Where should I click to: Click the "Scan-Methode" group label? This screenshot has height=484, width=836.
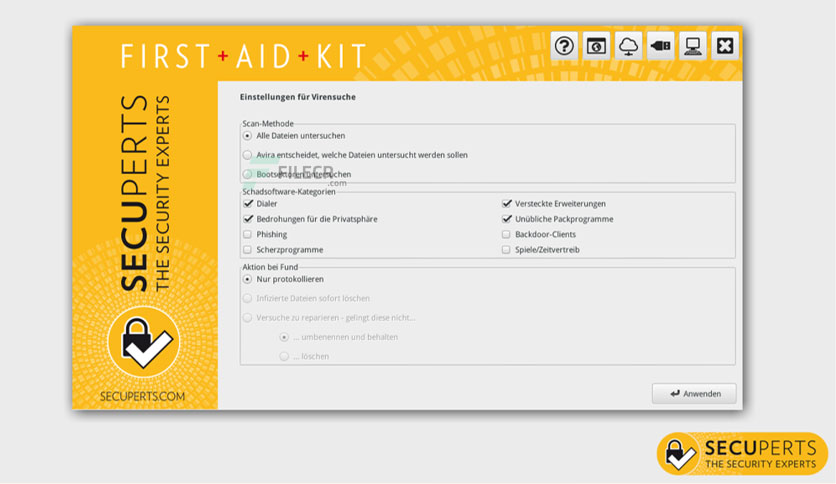pos(268,124)
